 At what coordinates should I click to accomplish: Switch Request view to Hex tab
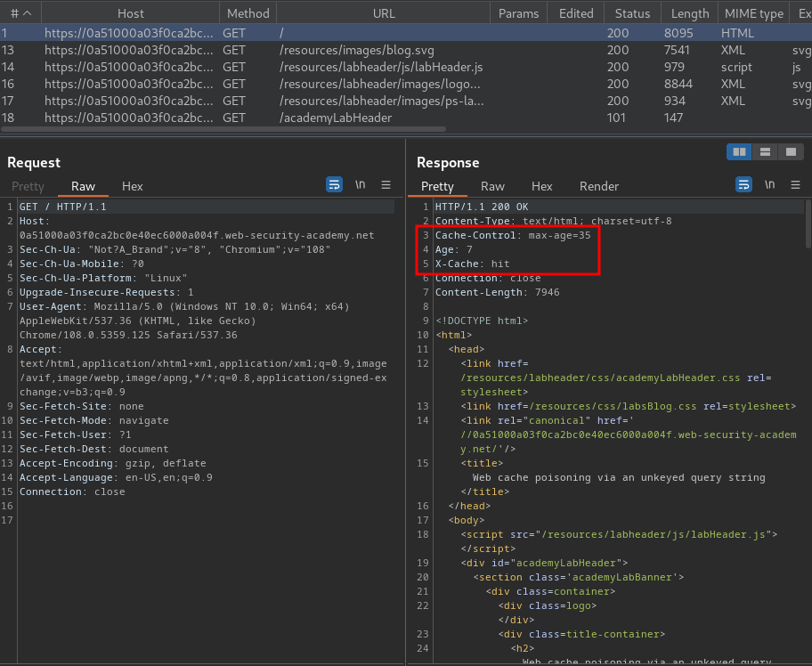132,186
